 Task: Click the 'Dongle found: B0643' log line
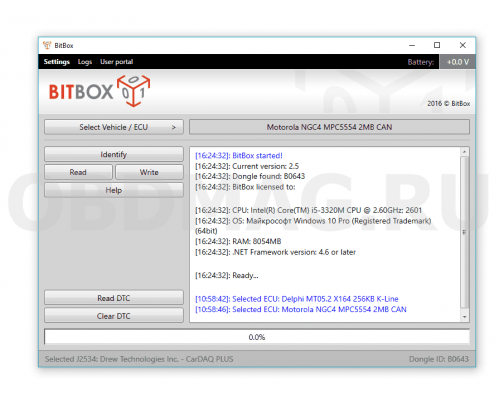click(x=250, y=176)
